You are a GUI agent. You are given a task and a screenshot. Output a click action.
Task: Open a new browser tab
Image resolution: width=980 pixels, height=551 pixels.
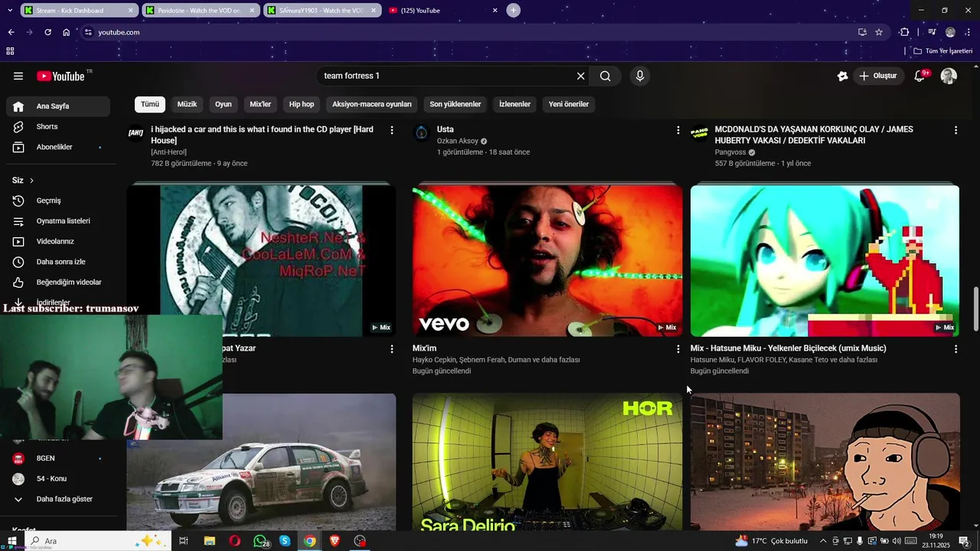[x=514, y=11]
